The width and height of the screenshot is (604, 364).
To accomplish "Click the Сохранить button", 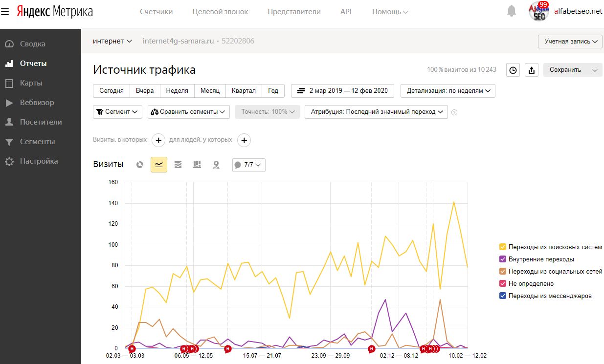I will [565, 70].
